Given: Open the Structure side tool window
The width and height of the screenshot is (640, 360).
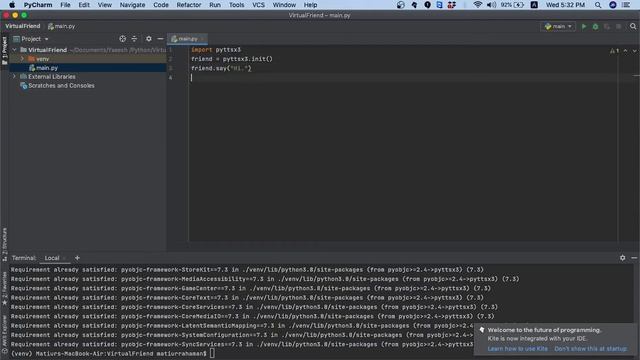Looking at the screenshot, I should tap(4, 244).
